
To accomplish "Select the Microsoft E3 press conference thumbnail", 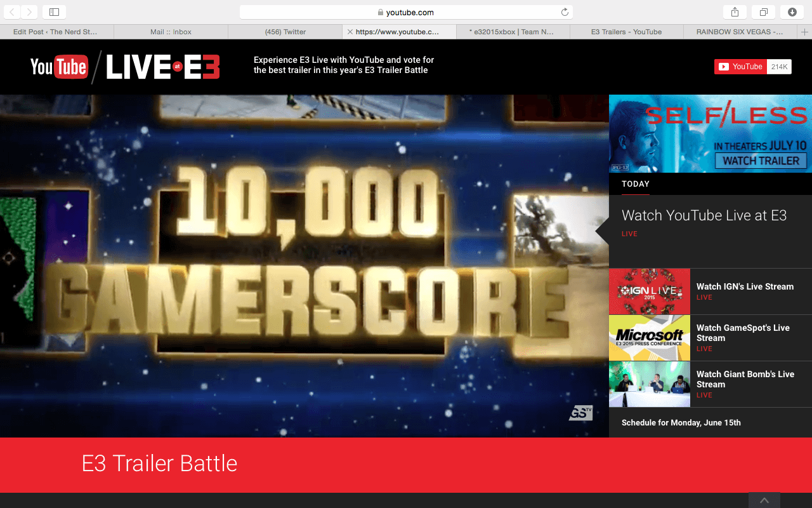I will [649, 338].
